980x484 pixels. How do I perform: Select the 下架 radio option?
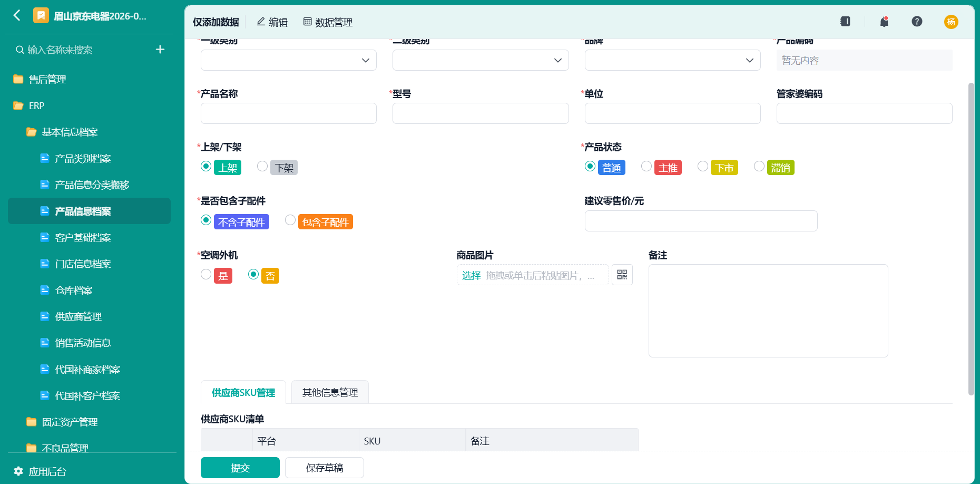point(262,167)
